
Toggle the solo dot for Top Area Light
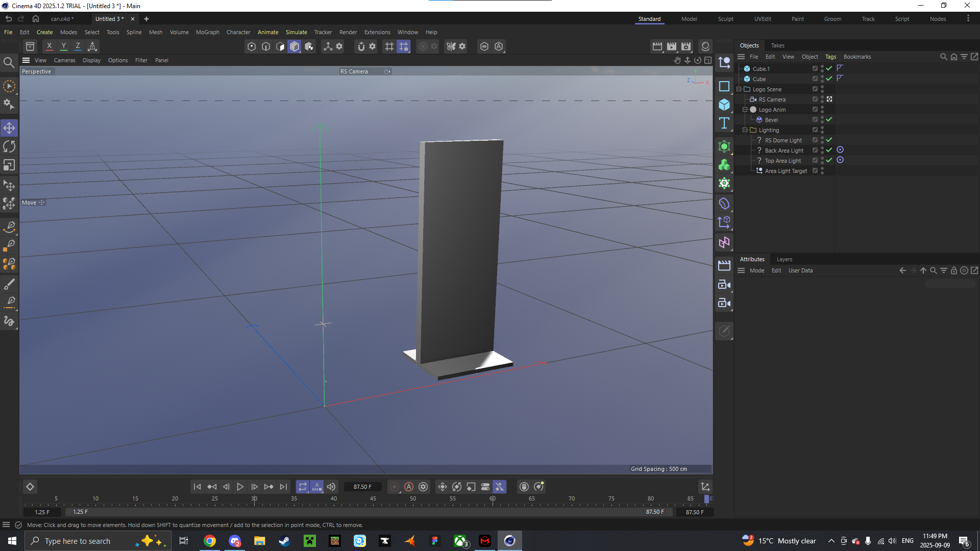pyautogui.click(x=841, y=160)
